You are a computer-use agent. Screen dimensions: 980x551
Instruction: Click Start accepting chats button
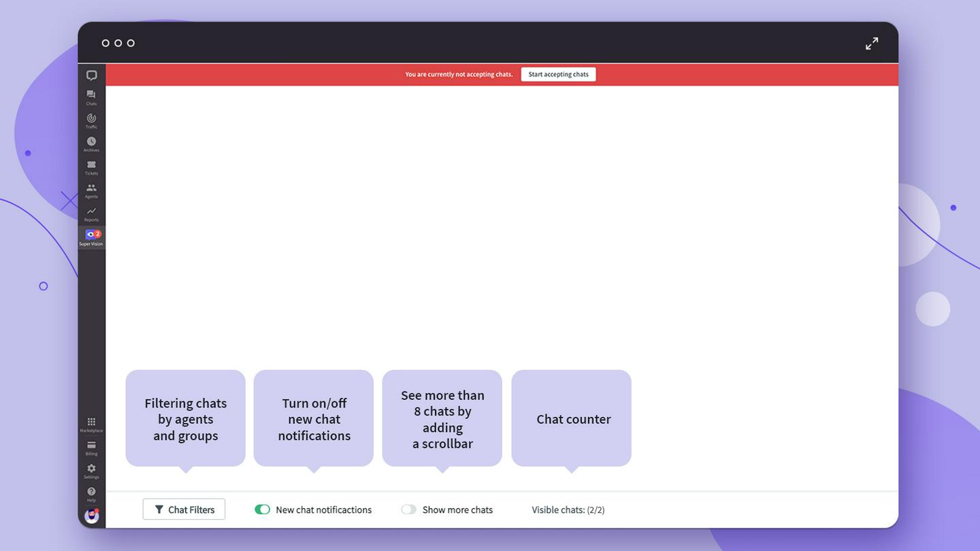[558, 74]
